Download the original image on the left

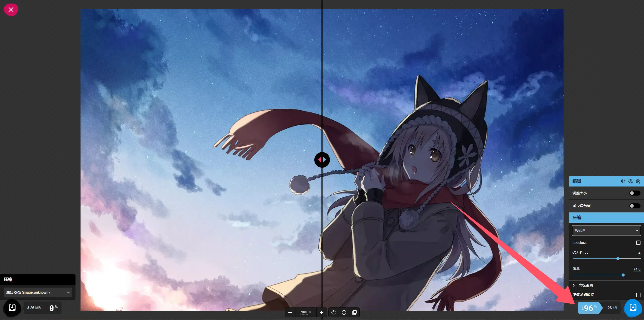pyautogui.click(x=12, y=307)
